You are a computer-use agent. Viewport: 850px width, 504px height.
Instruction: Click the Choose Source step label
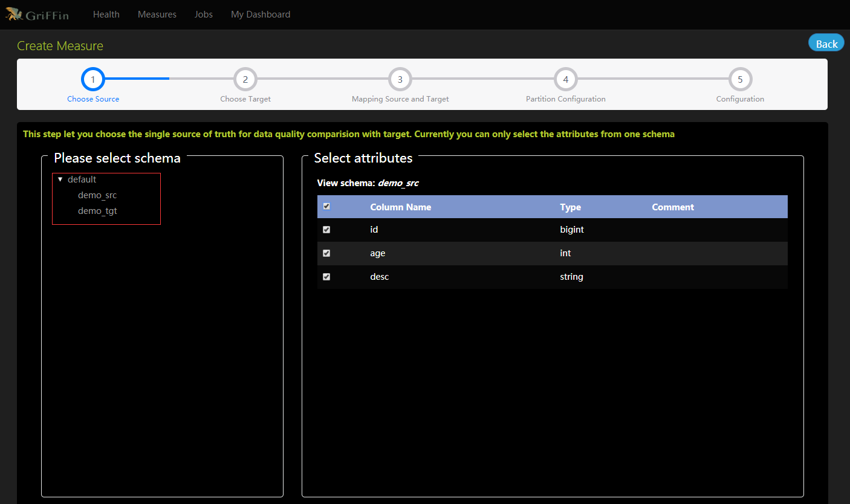(x=93, y=99)
